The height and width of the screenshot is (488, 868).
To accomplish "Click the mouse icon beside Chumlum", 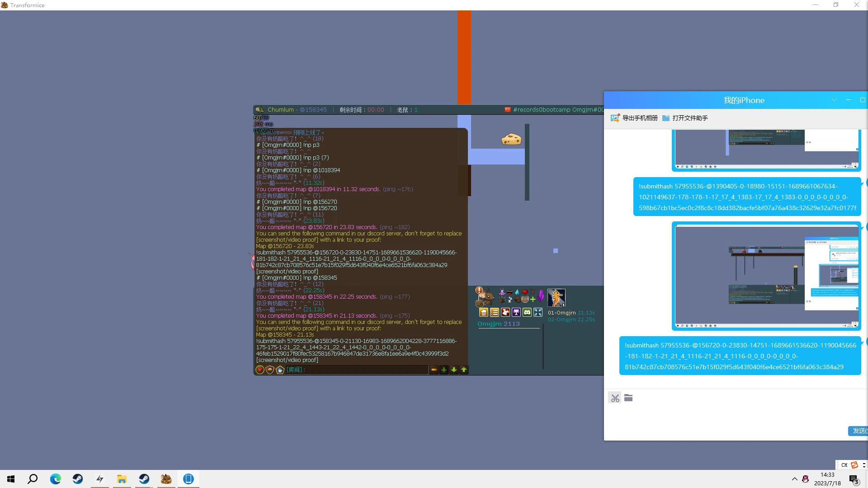I will [x=259, y=110].
